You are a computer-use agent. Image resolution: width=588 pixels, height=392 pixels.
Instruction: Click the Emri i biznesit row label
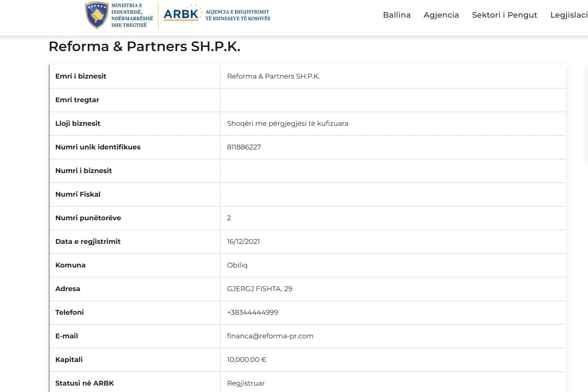click(x=81, y=76)
